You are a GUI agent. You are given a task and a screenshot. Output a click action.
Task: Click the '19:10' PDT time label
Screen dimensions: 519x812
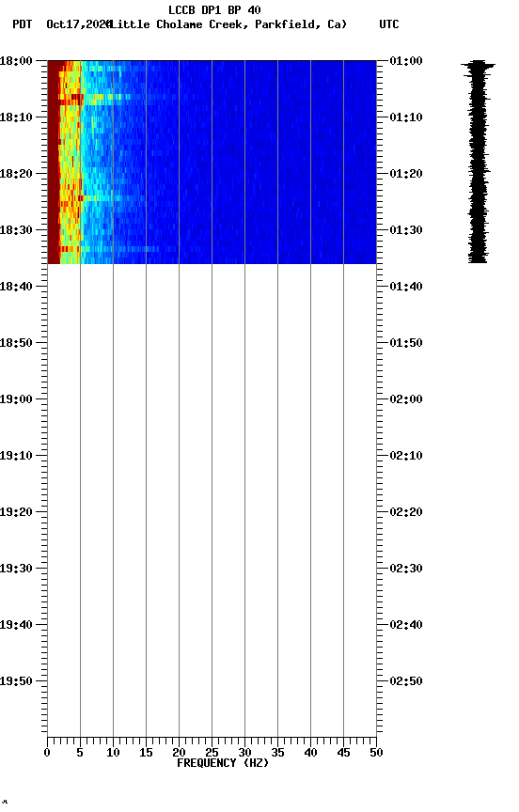16,456
